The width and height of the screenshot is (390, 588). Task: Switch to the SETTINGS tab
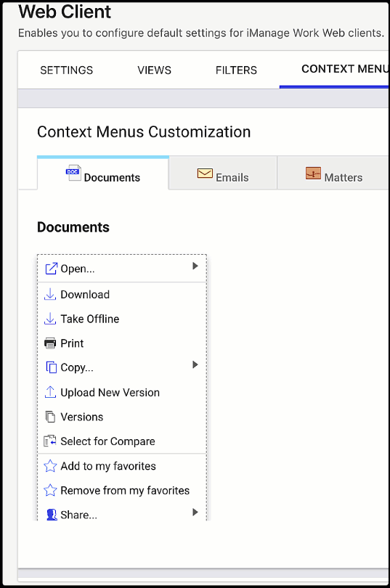coord(66,70)
